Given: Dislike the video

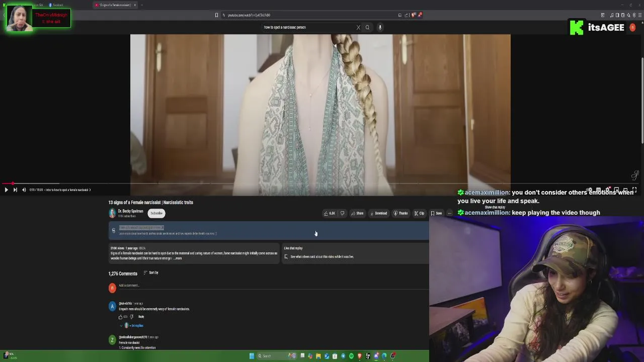Looking at the screenshot, I should pos(342,213).
